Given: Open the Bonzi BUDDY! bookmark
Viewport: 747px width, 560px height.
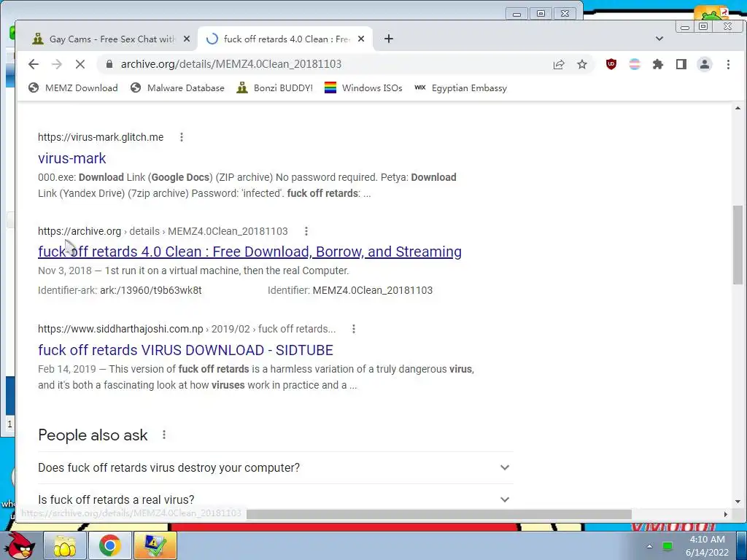Looking at the screenshot, I should (x=275, y=88).
